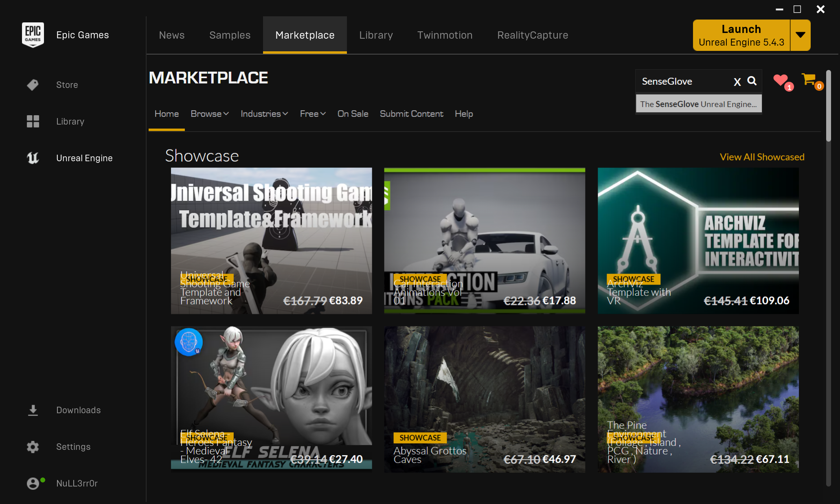Open Abyssal Grottos Caves thumbnail
Screen dimensions: 840x504
pos(485,399)
